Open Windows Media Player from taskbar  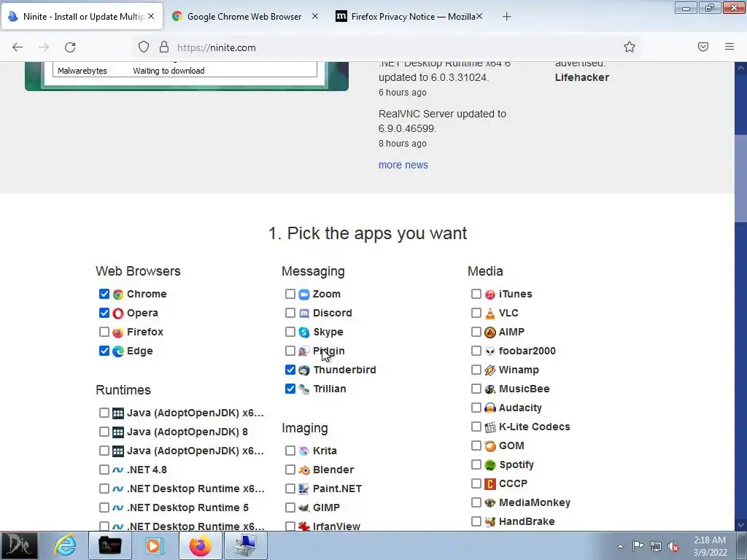(153, 545)
